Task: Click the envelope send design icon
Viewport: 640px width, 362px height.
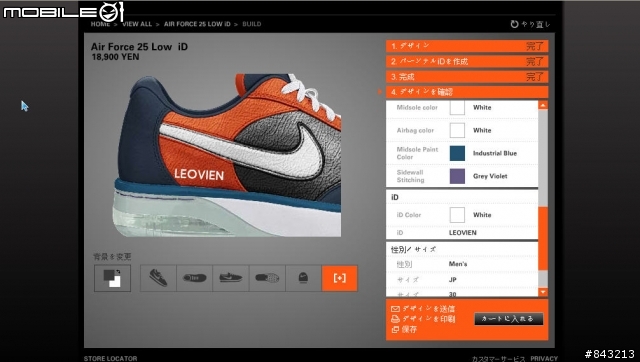Action: tap(395, 309)
